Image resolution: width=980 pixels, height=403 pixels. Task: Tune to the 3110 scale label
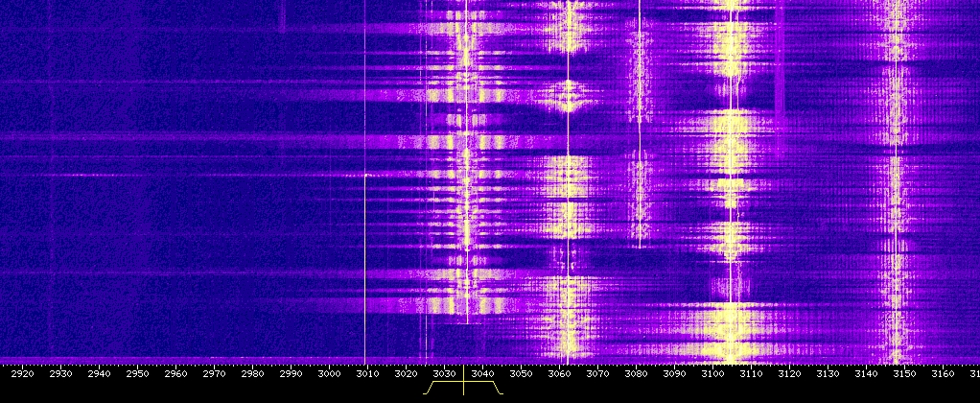(x=751, y=374)
